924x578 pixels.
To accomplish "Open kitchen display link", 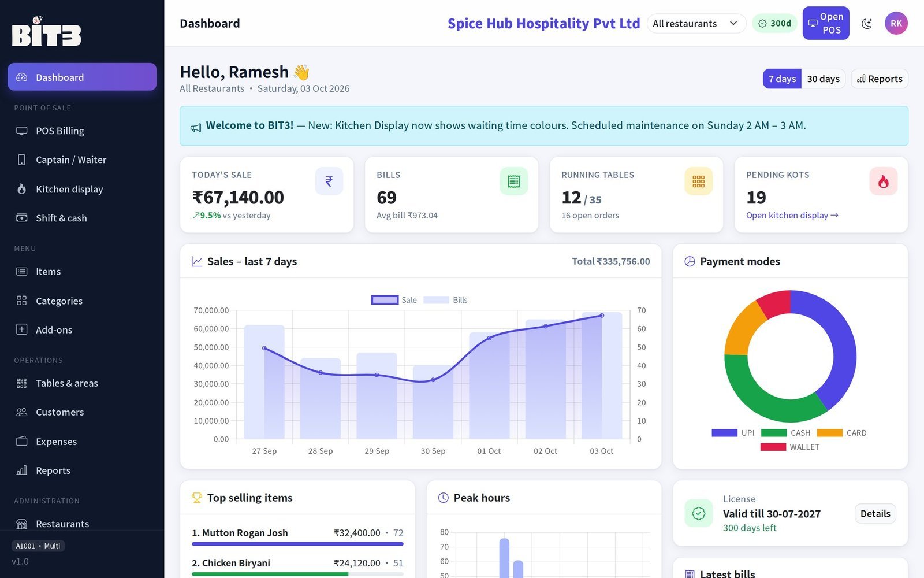I will coord(792,215).
